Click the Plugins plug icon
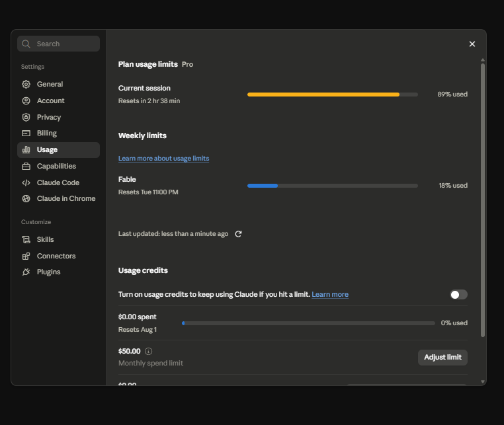 click(26, 272)
